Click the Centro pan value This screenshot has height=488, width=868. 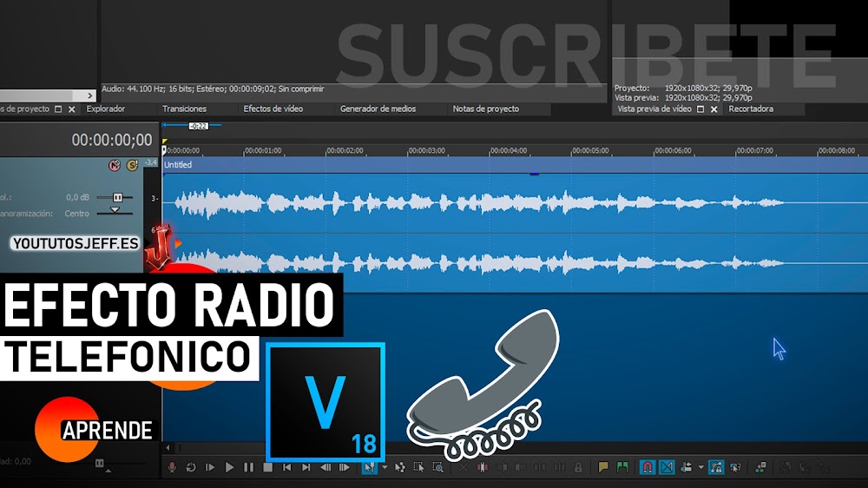click(76, 214)
